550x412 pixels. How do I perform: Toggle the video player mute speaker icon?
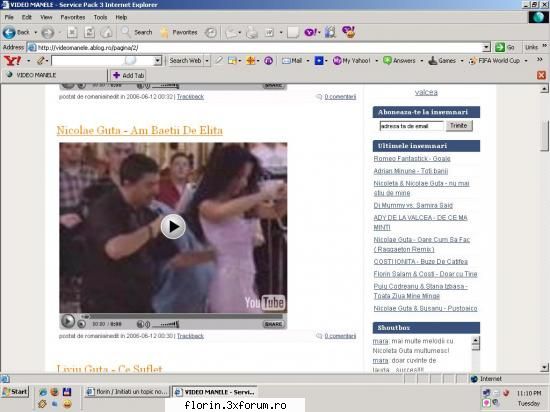(x=143, y=324)
